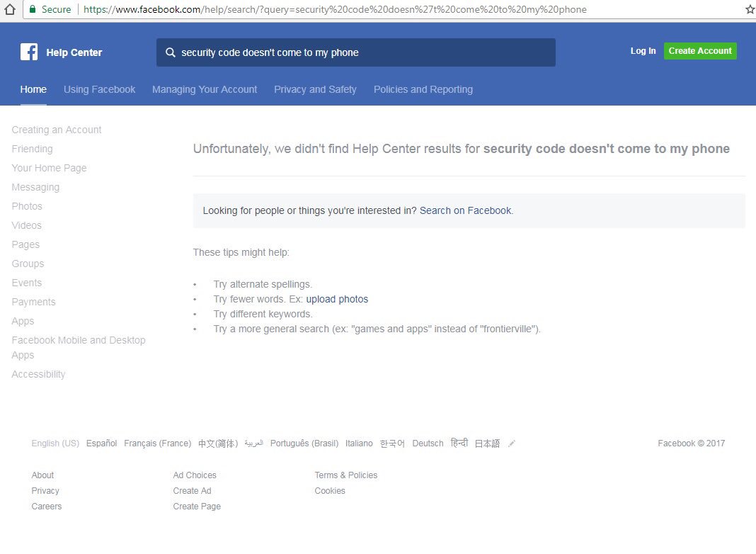Open the Careers footer link
The width and height of the screenshot is (756, 554).
(x=47, y=507)
